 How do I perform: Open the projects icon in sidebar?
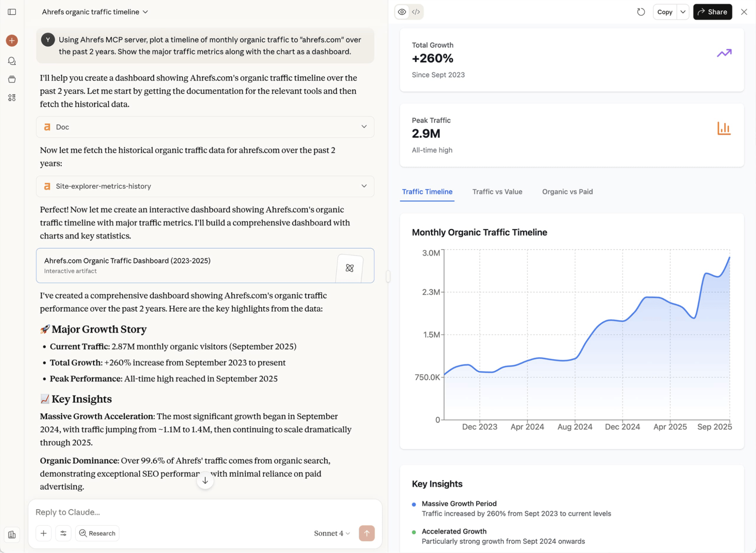[12, 79]
